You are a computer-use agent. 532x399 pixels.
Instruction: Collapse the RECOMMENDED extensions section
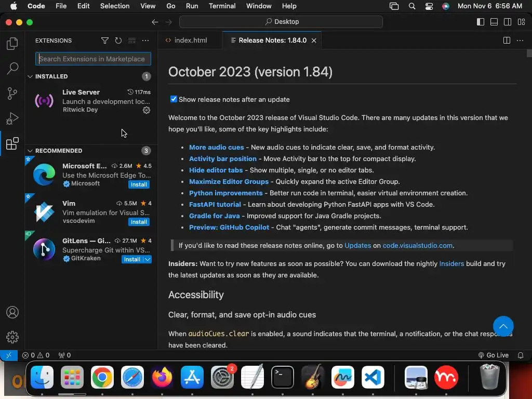[x=30, y=151]
